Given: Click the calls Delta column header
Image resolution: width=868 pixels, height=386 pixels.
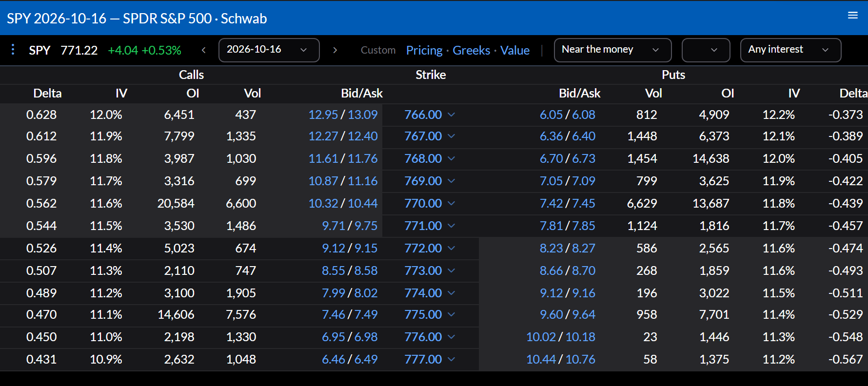Looking at the screenshot, I should [47, 93].
